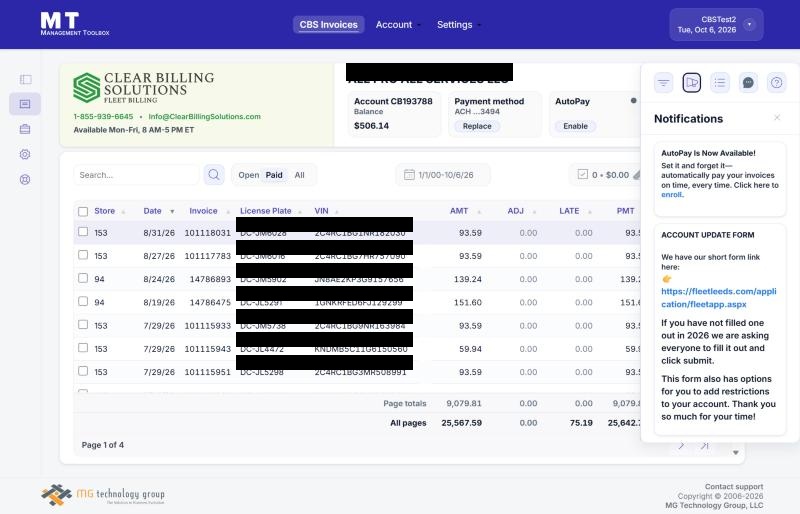Check the box for invoice 101115951

[83, 371]
